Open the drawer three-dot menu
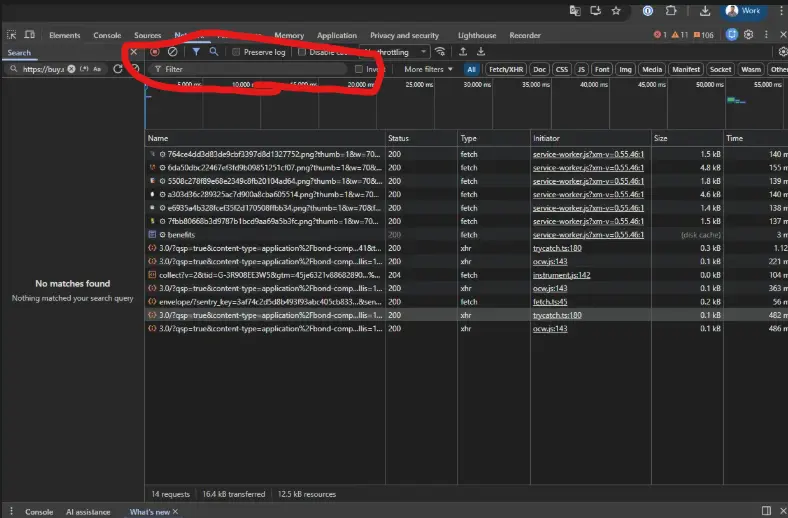This screenshot has height=518, width=788. click(11, 511)
